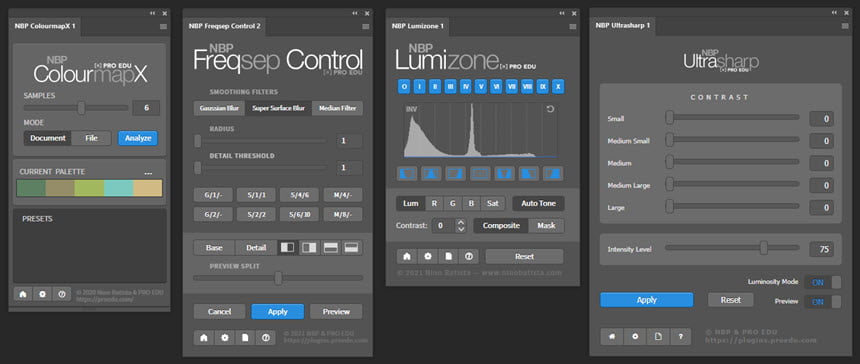Open Ultrasharp settings gear icon
The width and height of the screenshot is (860, 364).
click(635, 336)
